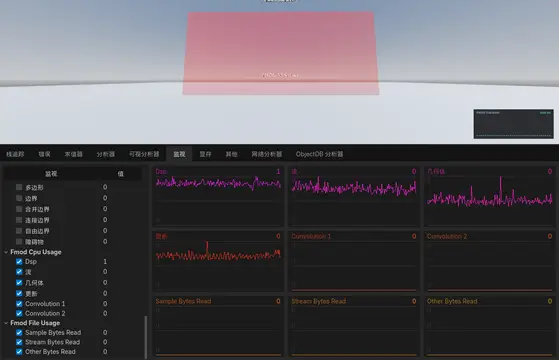
Task: Enable the 障碍物 monitor checkbox
Action: tap(19, 242)
